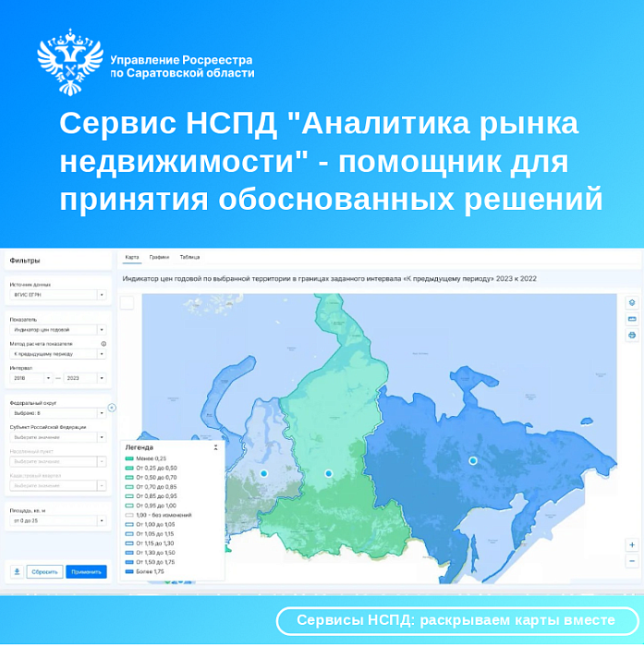This screenshot has height=647, width=644.
Task: Open info icon for Метод расчета показателя
Action: coord(103,344)
